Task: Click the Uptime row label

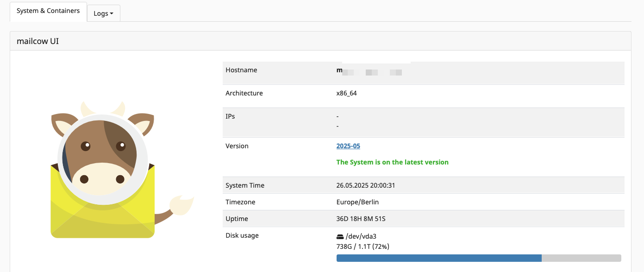Action: pyautogui.click(x=237, y=219)
